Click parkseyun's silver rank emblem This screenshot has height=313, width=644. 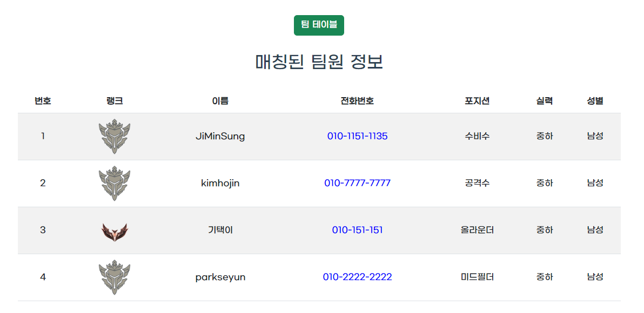point(115,277)
